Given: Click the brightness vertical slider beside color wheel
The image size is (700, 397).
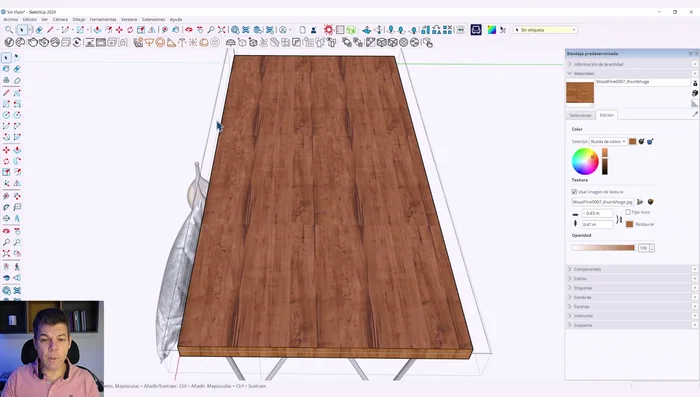Looking at the screenshot, I should click(x=604, y=162).
